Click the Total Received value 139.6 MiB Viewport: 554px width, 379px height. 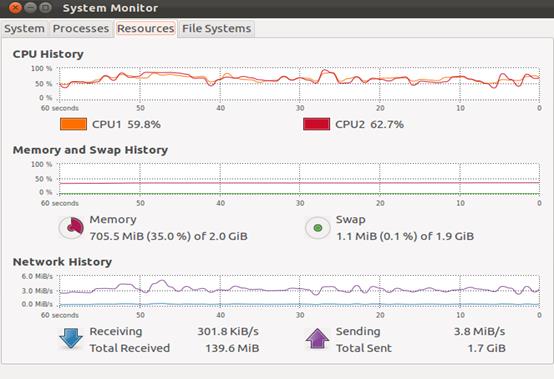pyautogui.click(x=232, y=348)
